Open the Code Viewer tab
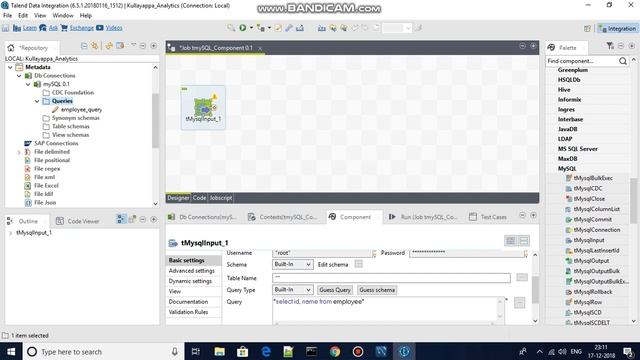 point(78,221)
